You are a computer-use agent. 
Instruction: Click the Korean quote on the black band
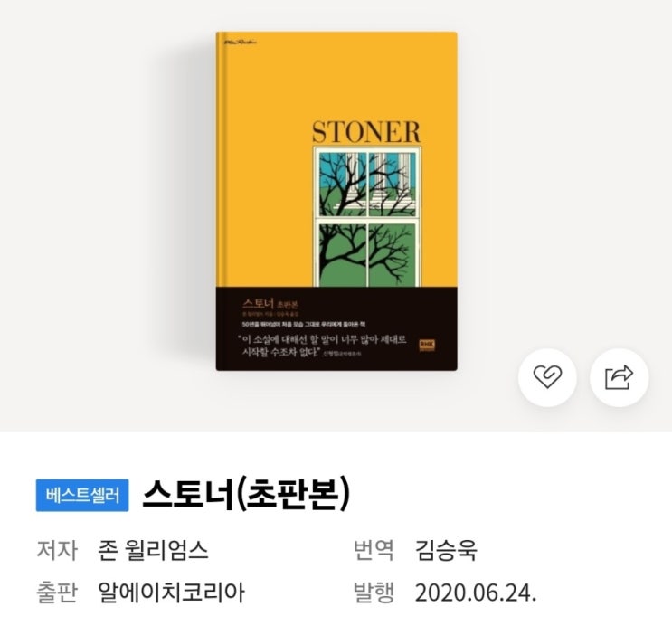pos(321,346)
